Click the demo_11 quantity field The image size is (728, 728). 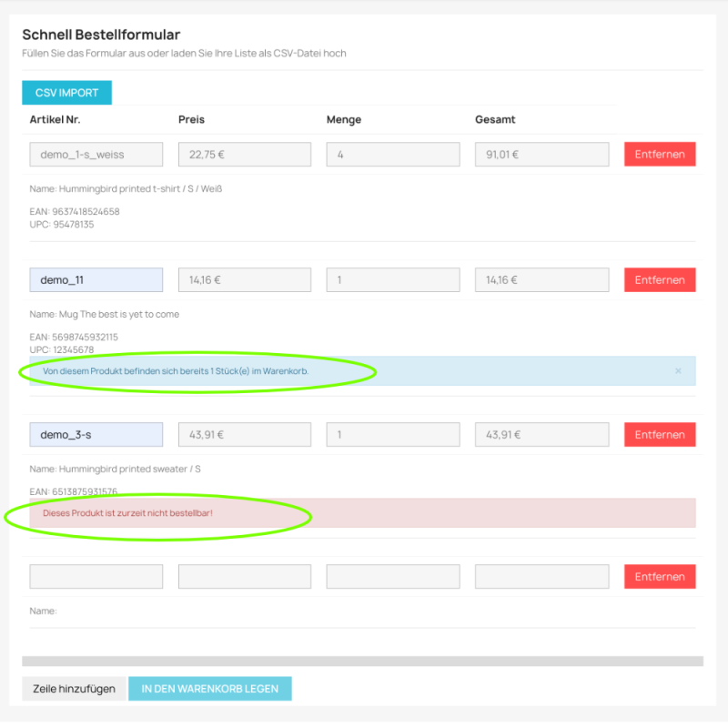[x=392, y=279]
